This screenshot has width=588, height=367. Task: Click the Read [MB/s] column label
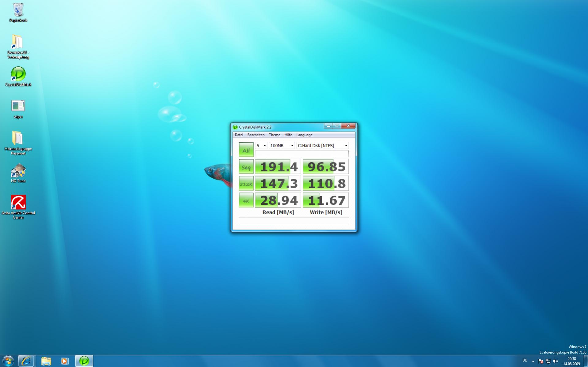pos(278,212)
